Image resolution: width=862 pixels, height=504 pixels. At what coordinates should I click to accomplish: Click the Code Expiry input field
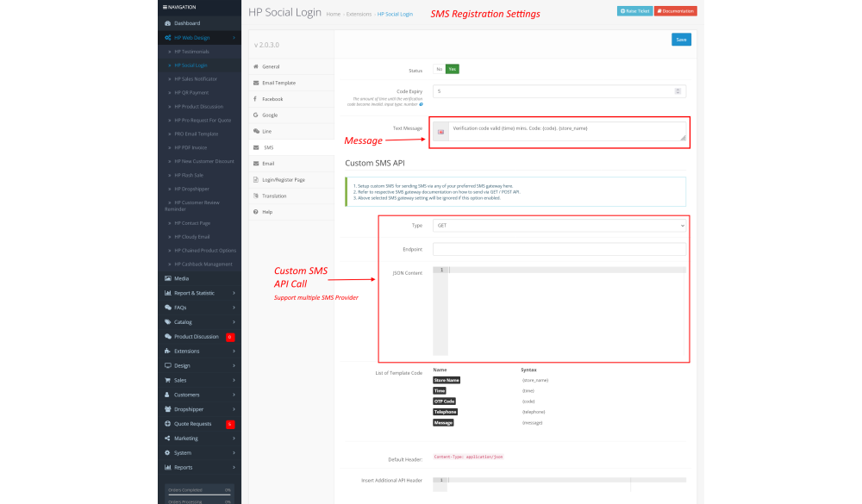[x=559, y=92]
